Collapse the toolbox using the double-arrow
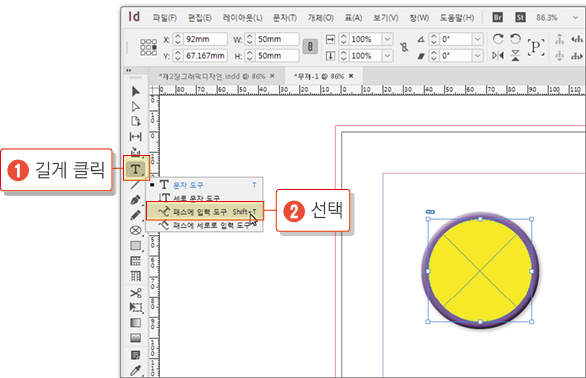Image resolution: width=586 pixels, height=378 pixels. (129, 70)
